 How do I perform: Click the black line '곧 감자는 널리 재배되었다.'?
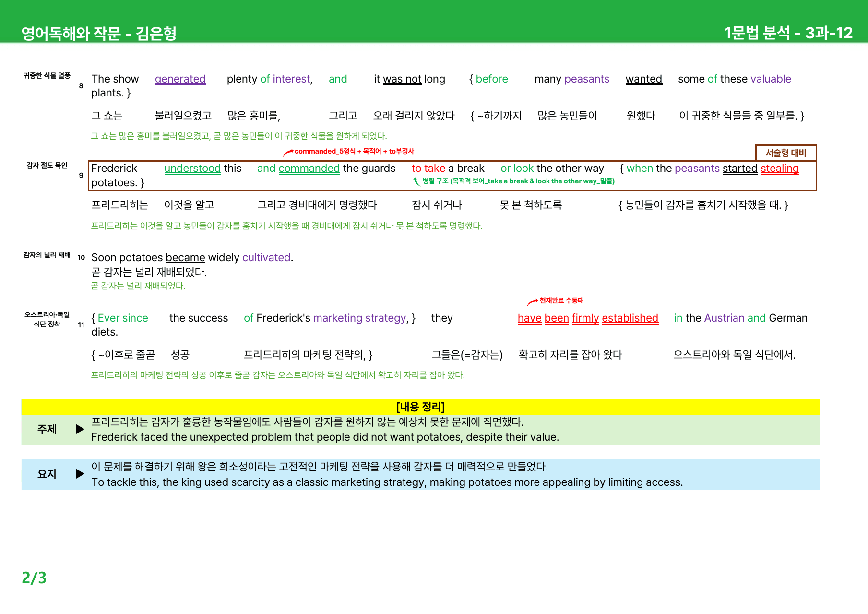point(149,272)
